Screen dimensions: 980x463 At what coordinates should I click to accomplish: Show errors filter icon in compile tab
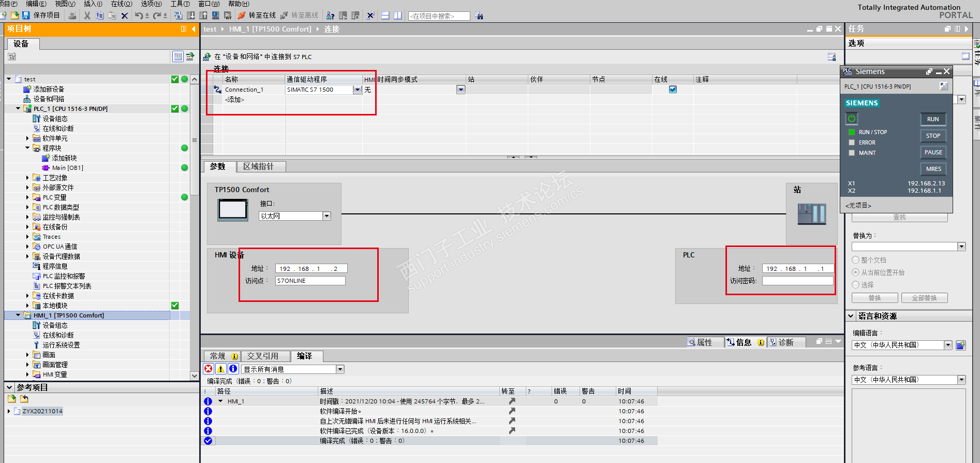coord(209,369)
